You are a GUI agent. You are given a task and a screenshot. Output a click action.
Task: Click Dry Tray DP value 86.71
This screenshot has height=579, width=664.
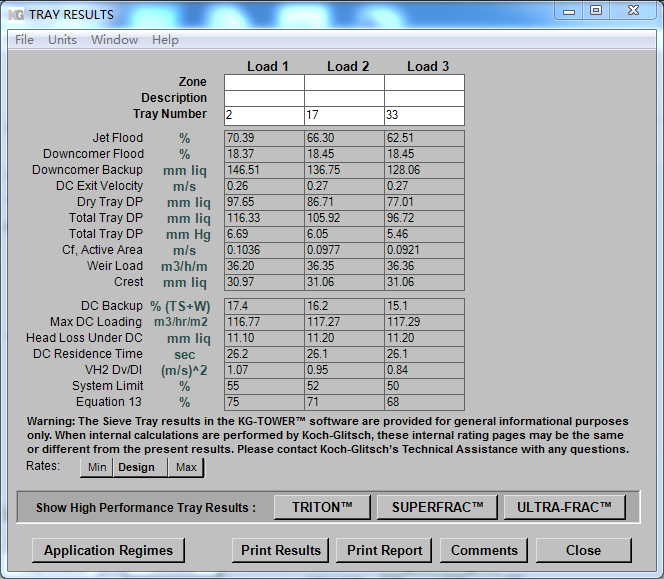[x=344, y=202]
